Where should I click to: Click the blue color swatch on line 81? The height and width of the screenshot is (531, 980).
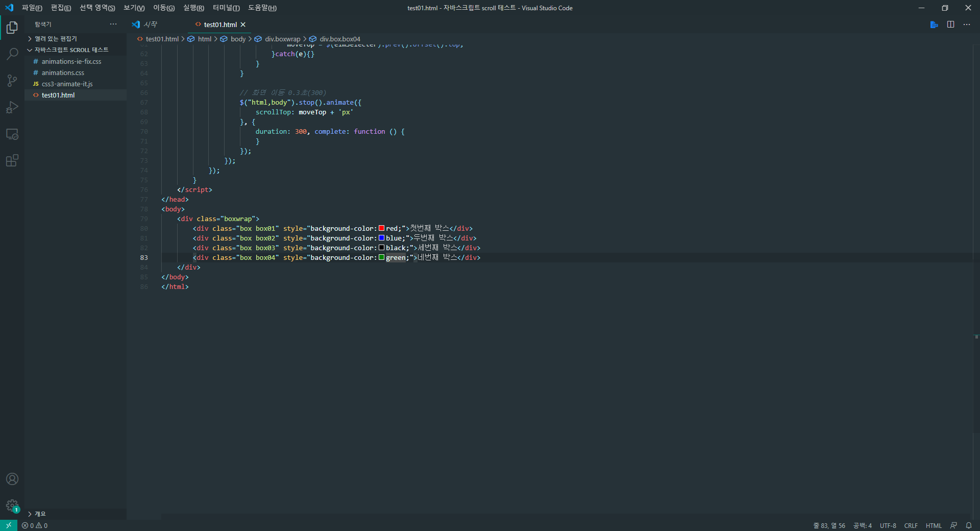pyautogui.click(x=381, y=238)
